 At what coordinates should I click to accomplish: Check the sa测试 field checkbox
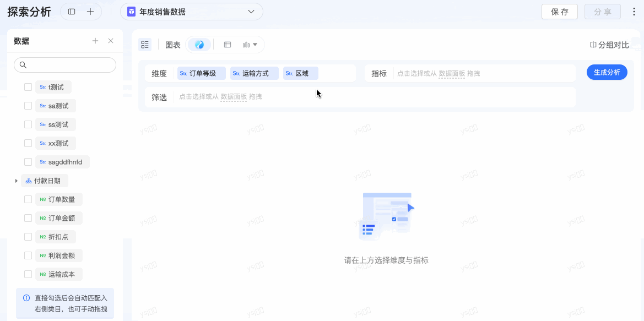coord(28,106)
